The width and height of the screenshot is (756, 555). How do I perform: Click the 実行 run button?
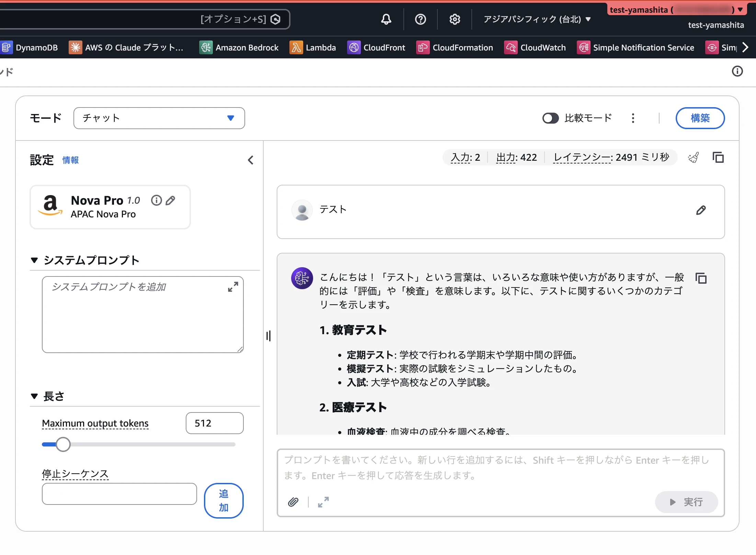pos(686,502)
